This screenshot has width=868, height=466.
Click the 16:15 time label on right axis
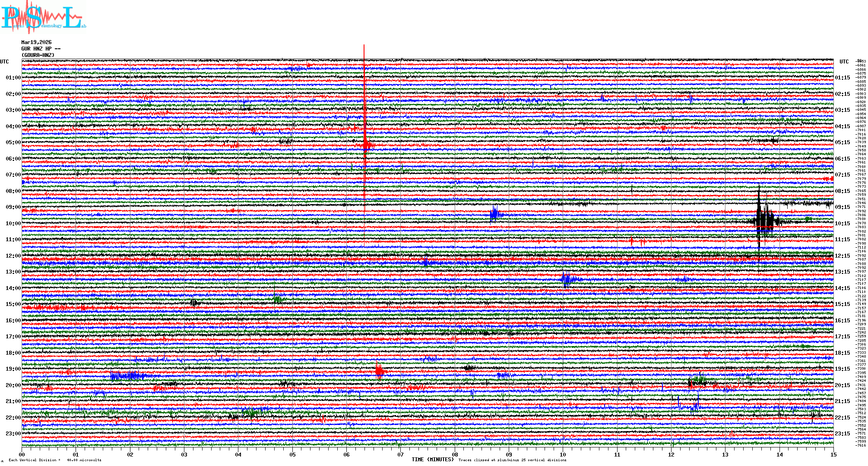(842, 321)
